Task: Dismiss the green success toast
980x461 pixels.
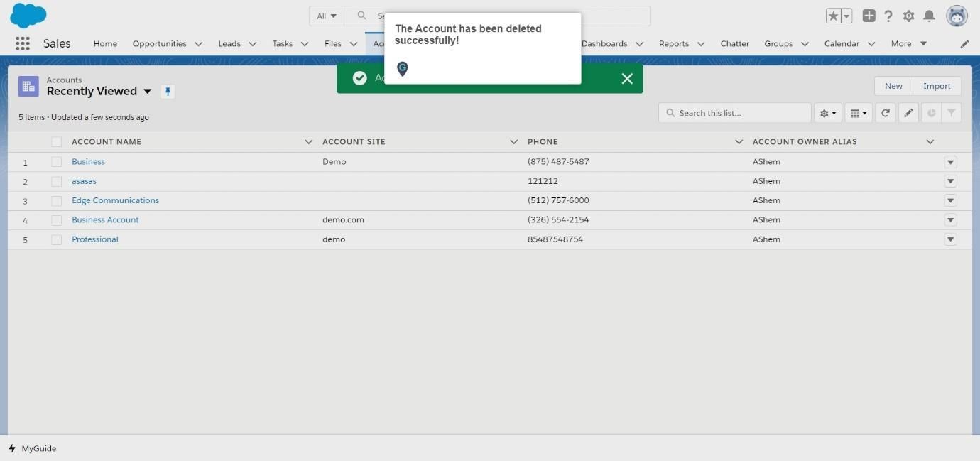Action: pyautogui.click(x=627, y=79)
